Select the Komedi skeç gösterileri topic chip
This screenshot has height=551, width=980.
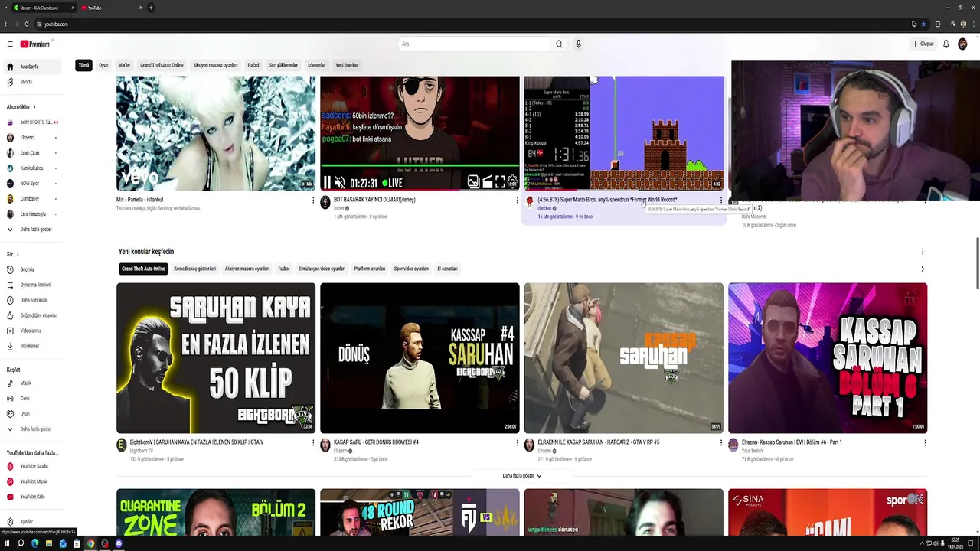coord(195,269)
